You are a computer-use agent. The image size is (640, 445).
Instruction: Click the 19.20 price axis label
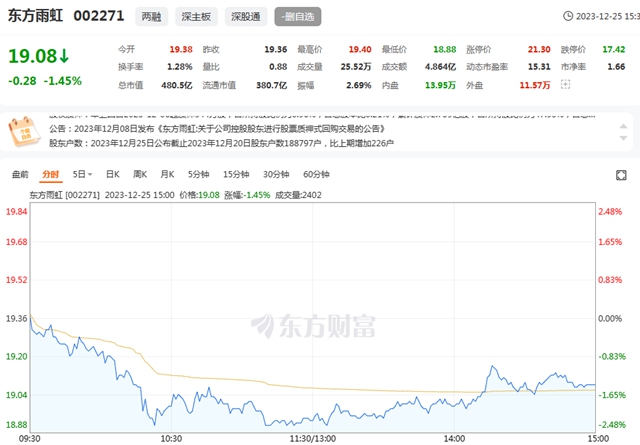16,356
